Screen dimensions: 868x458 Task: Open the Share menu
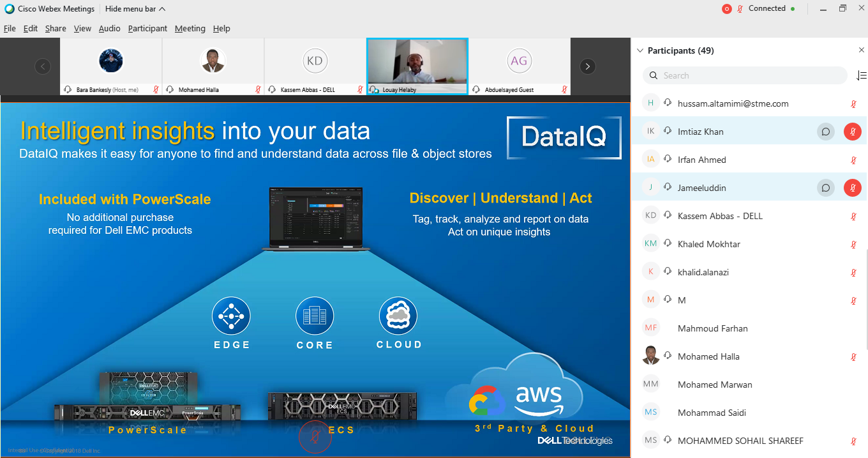pyautogui.click(x=56, y=29)
